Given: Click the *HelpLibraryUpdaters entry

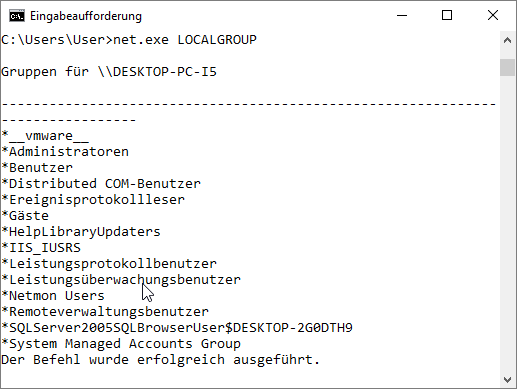Looking at the screenshot, I should [x=81, y=232].
